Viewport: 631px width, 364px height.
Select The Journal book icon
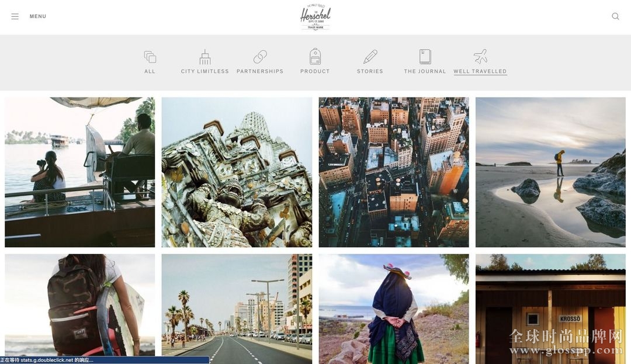(x=425, y=57)
